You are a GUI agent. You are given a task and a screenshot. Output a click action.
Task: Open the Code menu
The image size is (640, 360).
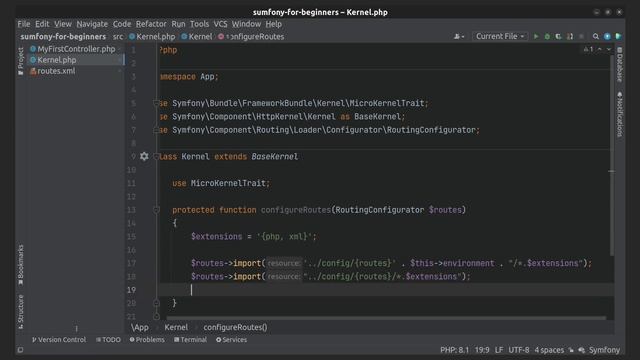point(122,24)
